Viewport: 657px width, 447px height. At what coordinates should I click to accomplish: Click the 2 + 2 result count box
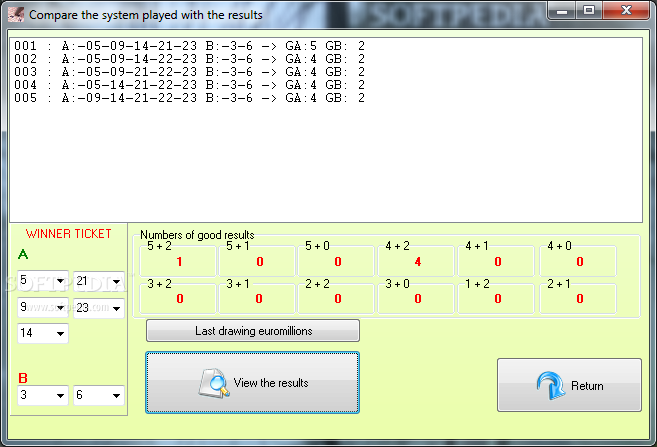336,298
